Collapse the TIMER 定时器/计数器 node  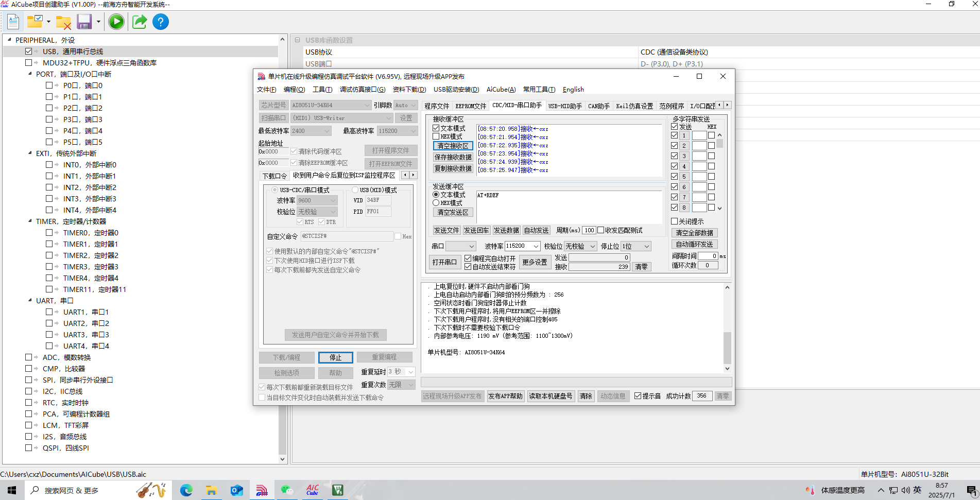click(x=30, y=221)
